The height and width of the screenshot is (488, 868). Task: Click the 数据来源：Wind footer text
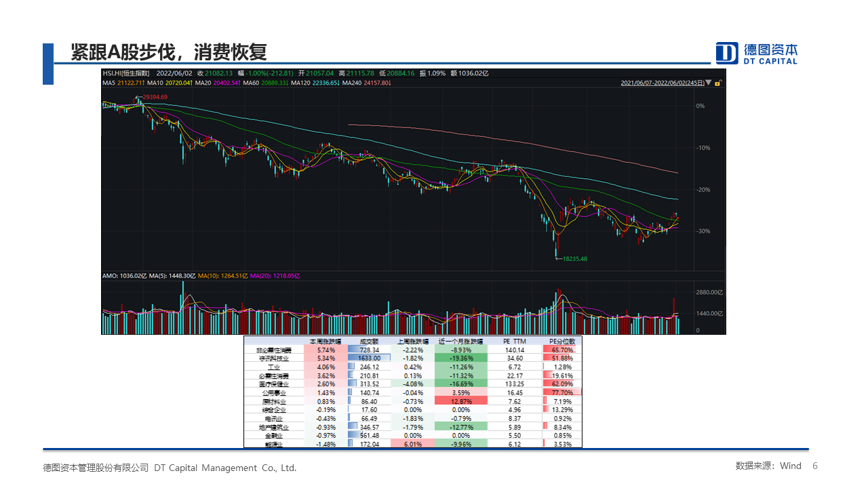click(x=768, y=466)
